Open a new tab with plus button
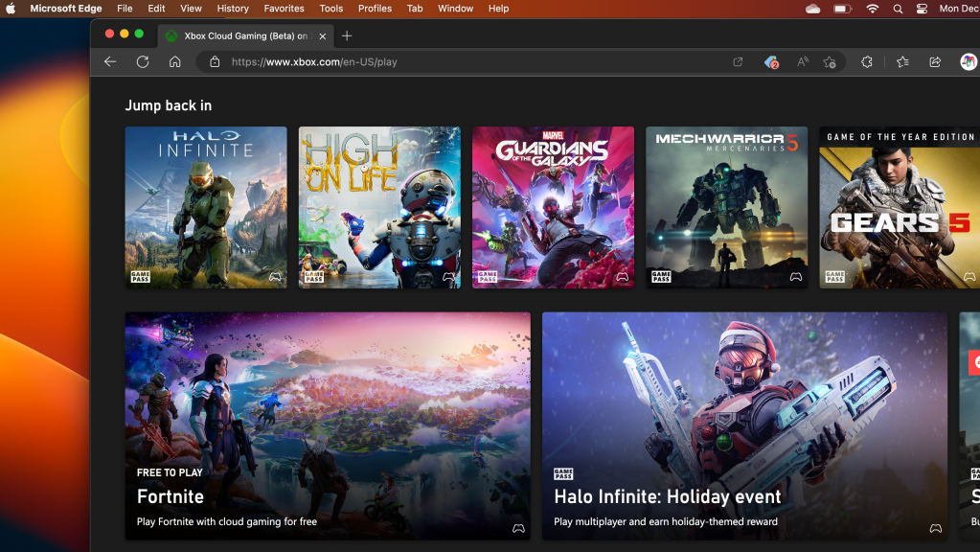The width and height of the screenshot is (980, 552). tap(347, 35)
